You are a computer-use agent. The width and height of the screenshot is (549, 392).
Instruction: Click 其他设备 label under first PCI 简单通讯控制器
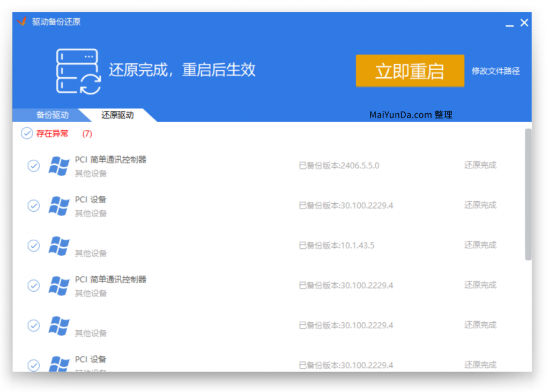pos(91,173)
